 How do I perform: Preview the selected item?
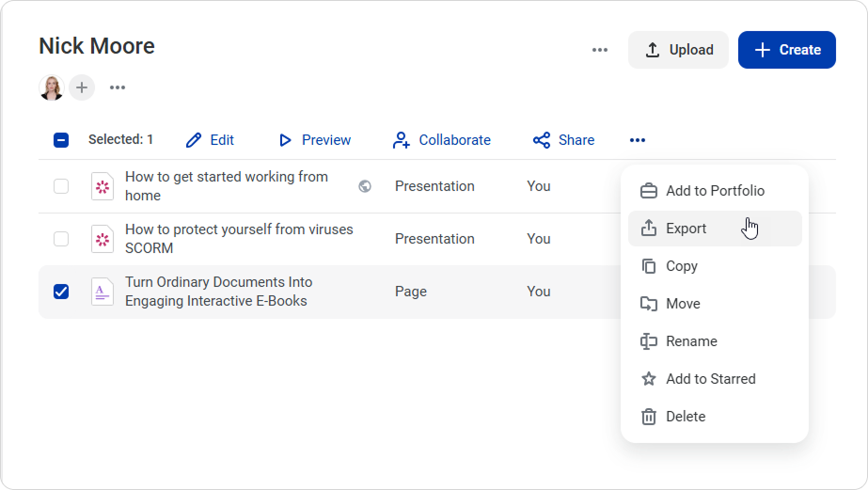(314, 140)
